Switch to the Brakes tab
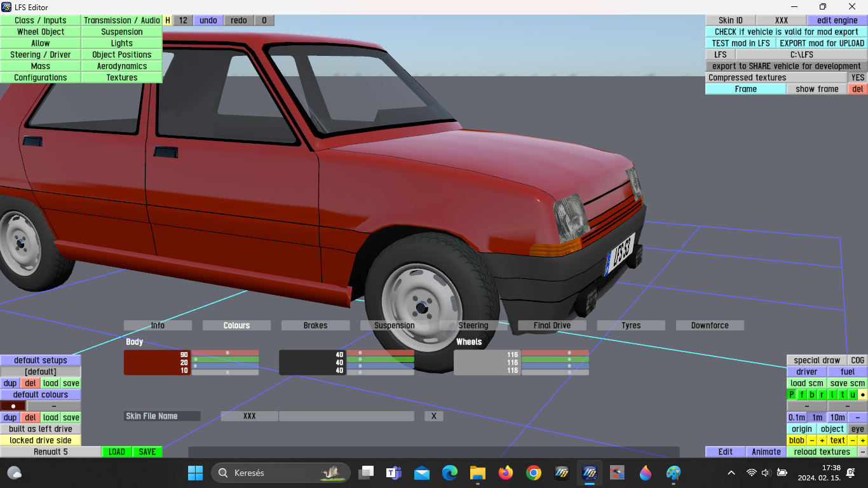The image size is (868, 488). coord(315,325)
